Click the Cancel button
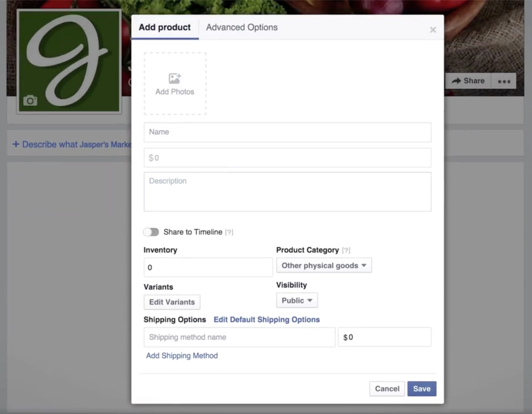532x414 pixels. 387,389
